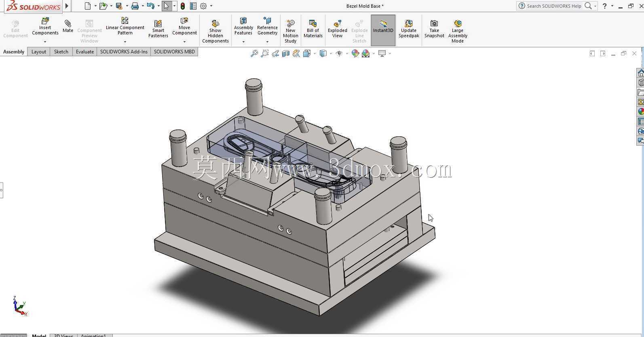Switch to the Evaluate tab
Screen dimensions: 644x337
click(85, 52)
